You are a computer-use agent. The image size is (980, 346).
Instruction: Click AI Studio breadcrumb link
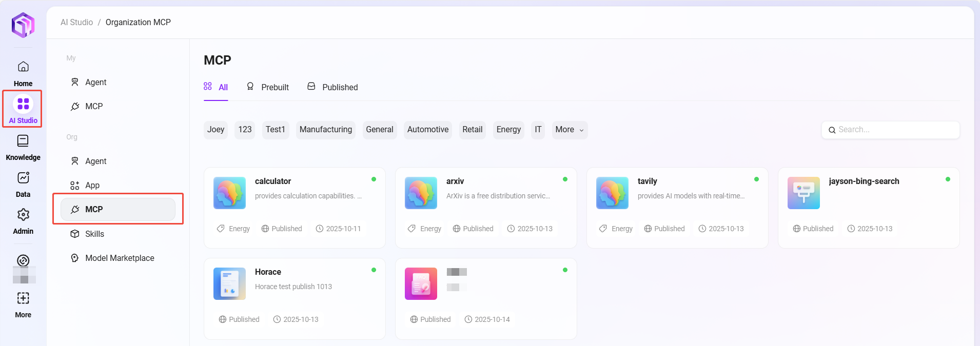coord(76,23)
